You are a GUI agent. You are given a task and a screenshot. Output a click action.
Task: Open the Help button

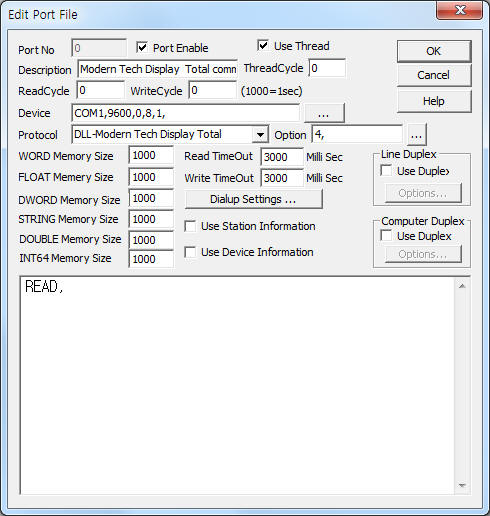point(434,101)
